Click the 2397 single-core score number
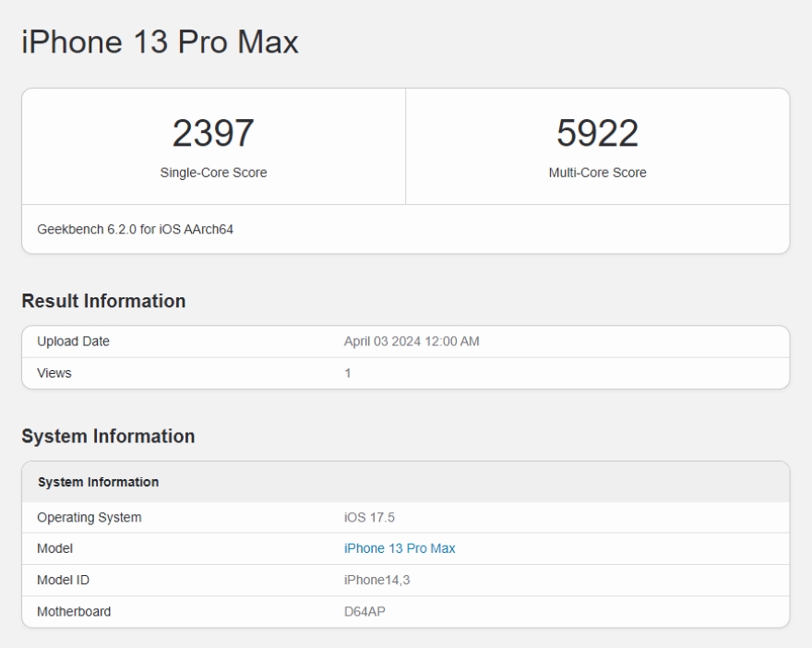 click(x=213, y=135)
